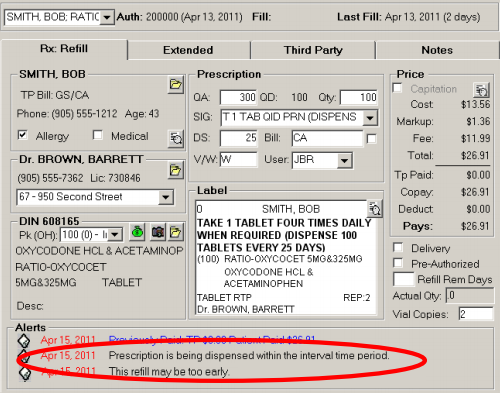Expand the SMITH, BOB prescription dropdown at top
This screenshot has width=500, height=393.
(107, 17)
